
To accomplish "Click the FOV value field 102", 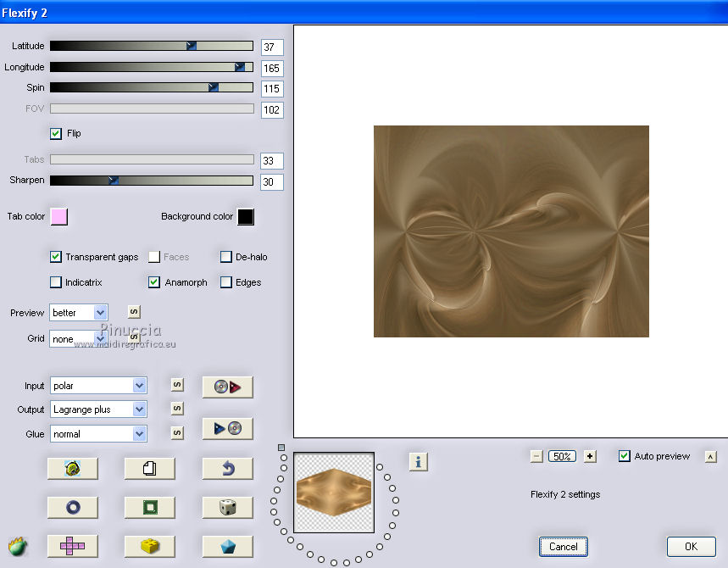I will pyautogui.click(x=272, y=110).
